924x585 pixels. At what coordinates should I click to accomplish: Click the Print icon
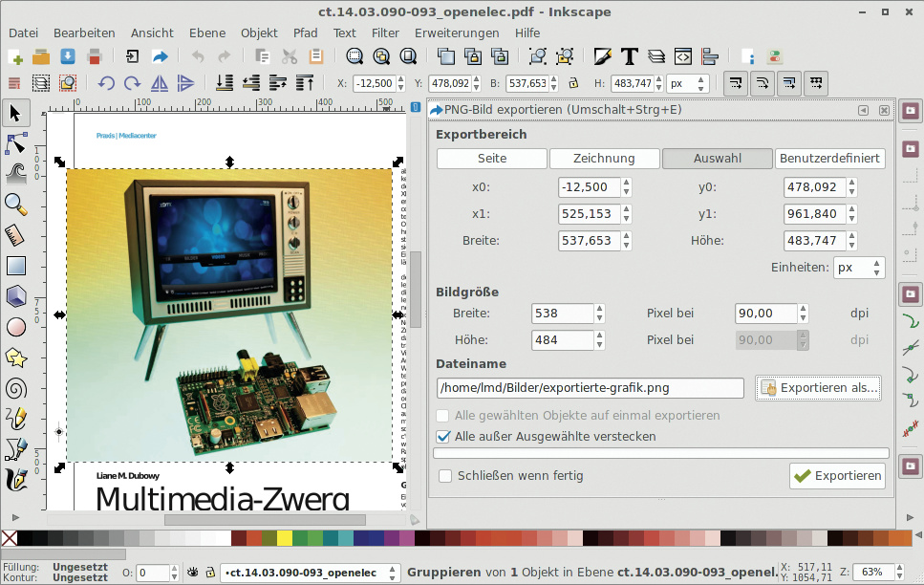[94, 57]
